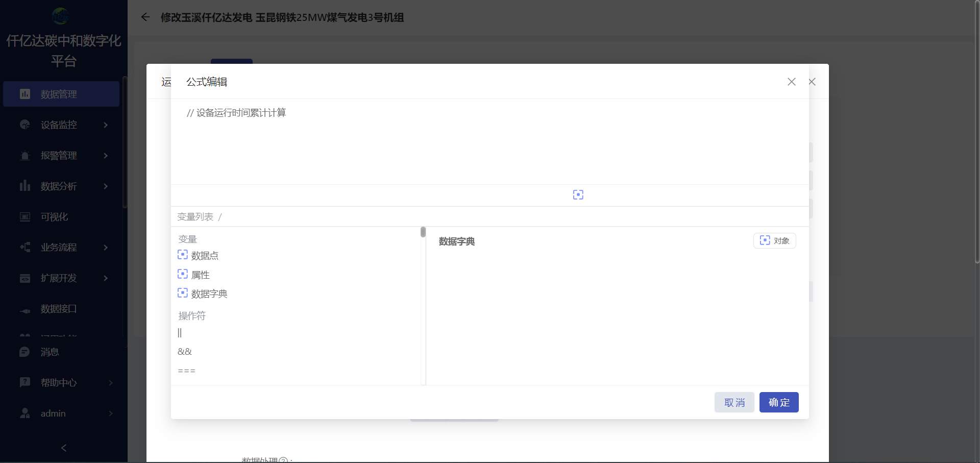Click the 帮助中心 question icon
Image resolution: width=980 pixels, height=463 pixels.
coord(24,382)
